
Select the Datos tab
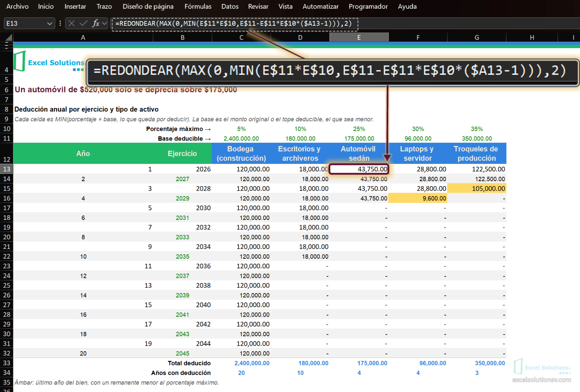pos(230,7)
